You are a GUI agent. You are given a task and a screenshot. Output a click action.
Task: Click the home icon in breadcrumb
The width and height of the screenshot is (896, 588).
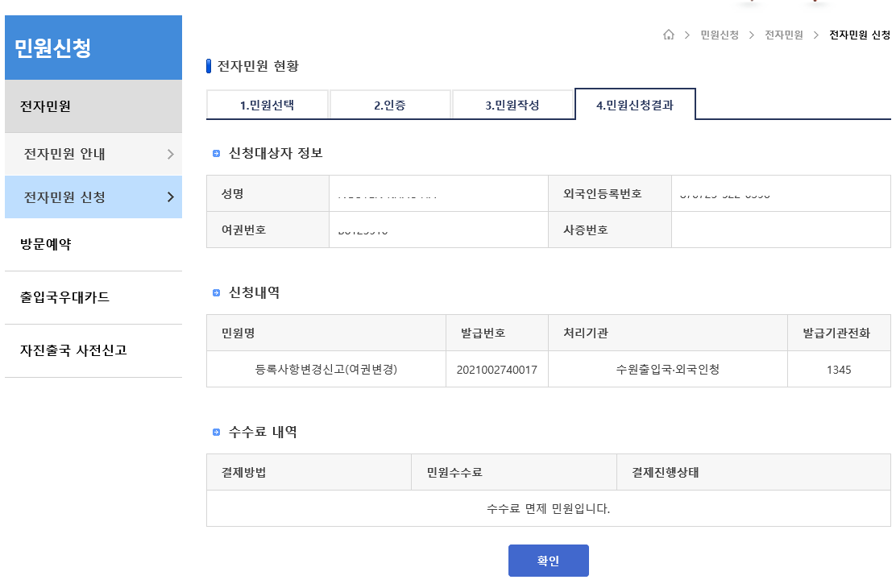point(668,35)
